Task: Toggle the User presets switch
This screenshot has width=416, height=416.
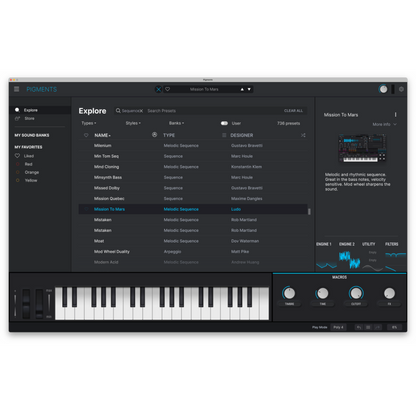Action: point(224,123)
